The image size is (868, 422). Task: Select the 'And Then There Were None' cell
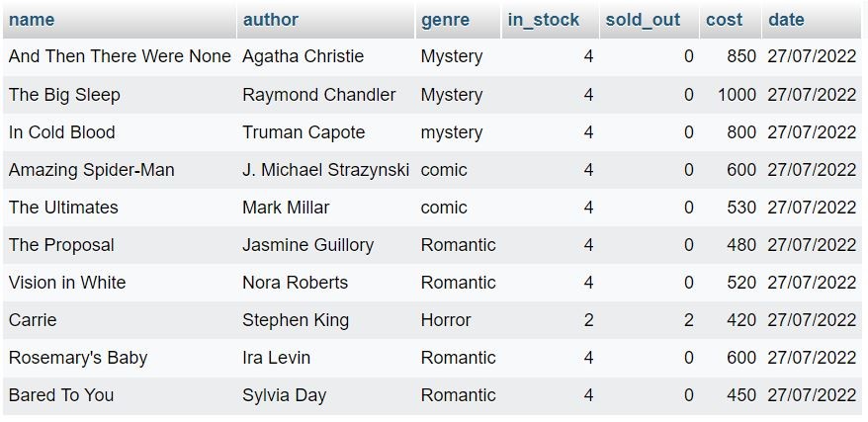coord(120,57)
